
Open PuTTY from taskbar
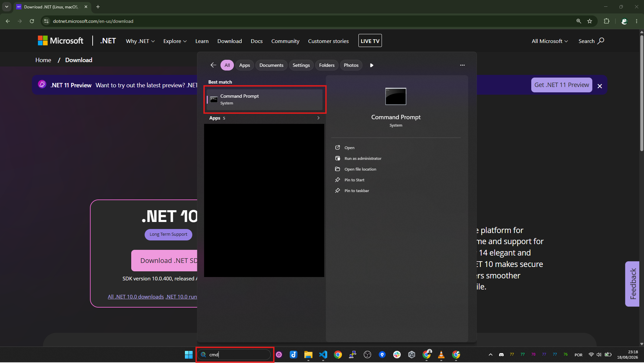[x=352, y=355]
